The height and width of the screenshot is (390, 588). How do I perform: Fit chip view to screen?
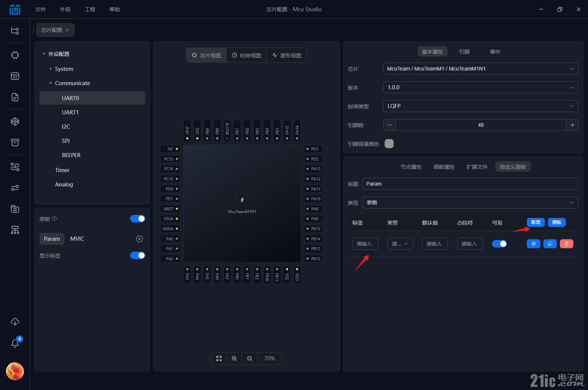(219, 358)
